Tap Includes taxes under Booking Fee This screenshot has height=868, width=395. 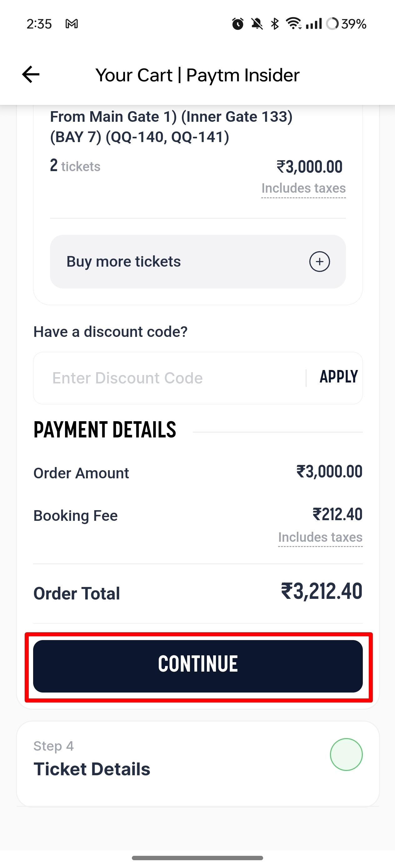pos(320,537)
